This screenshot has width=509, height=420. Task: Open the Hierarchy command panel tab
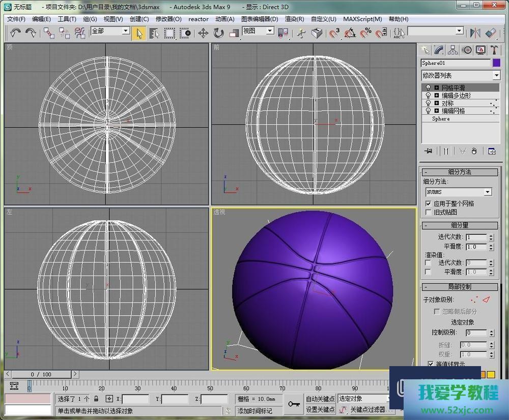point(453,50)
